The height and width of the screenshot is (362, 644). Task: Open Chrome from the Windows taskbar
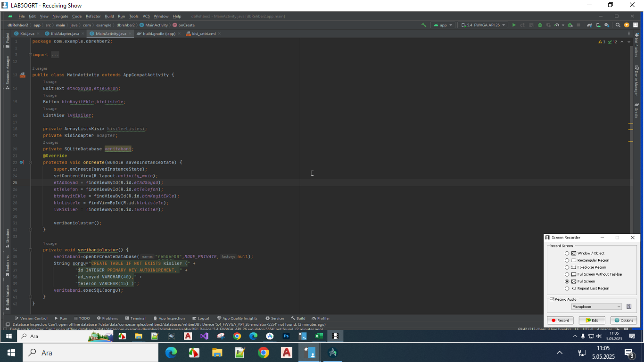click(263, 353)
